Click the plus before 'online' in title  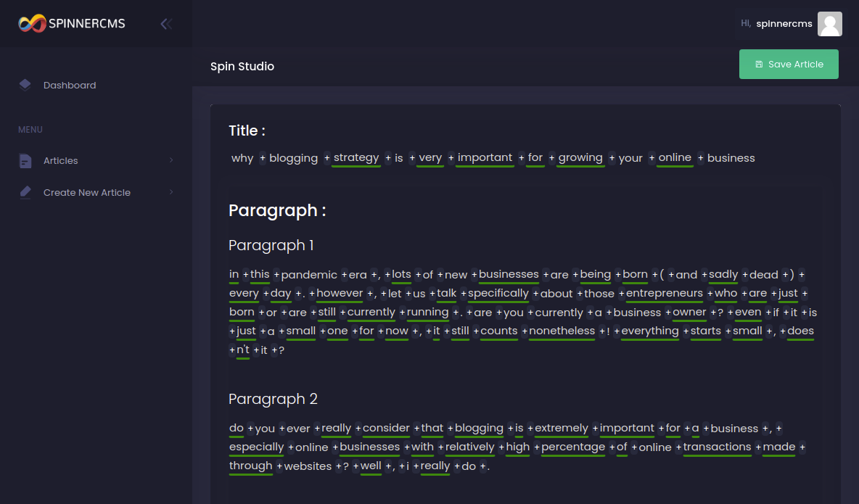[x=652, y=158]
